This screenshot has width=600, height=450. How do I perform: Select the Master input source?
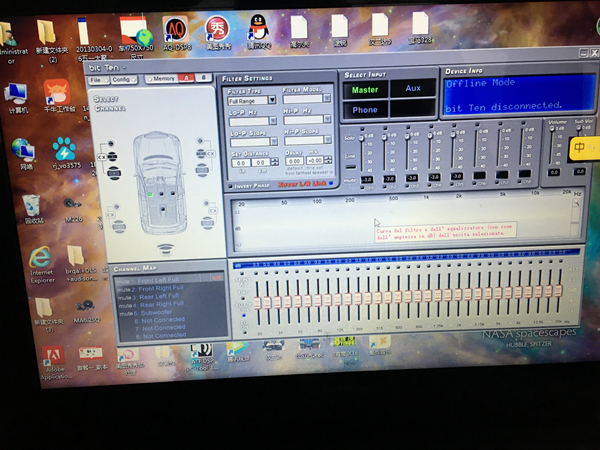point(366,90)
